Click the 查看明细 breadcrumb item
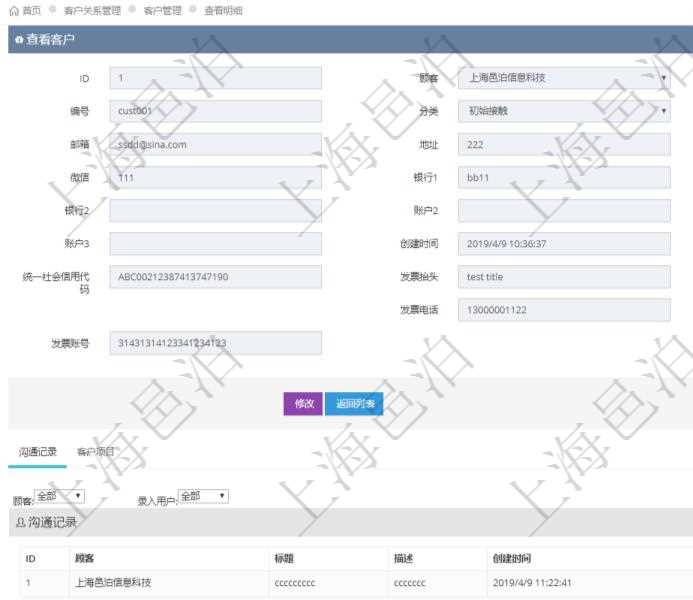The width and height of the screenshot is (693, 600). tap(223, 11)
